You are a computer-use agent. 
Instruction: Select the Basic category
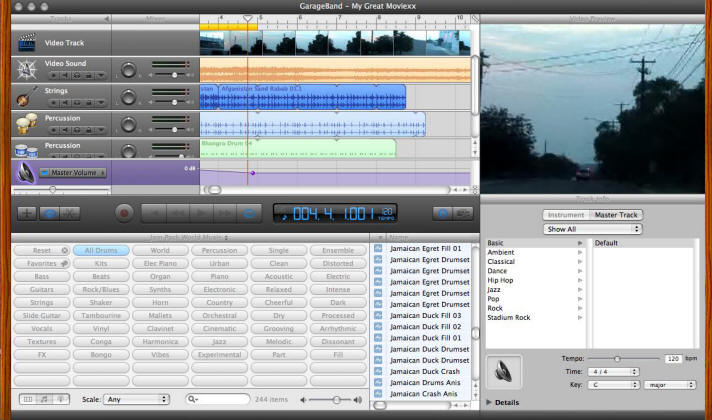(x=535, y=243)
